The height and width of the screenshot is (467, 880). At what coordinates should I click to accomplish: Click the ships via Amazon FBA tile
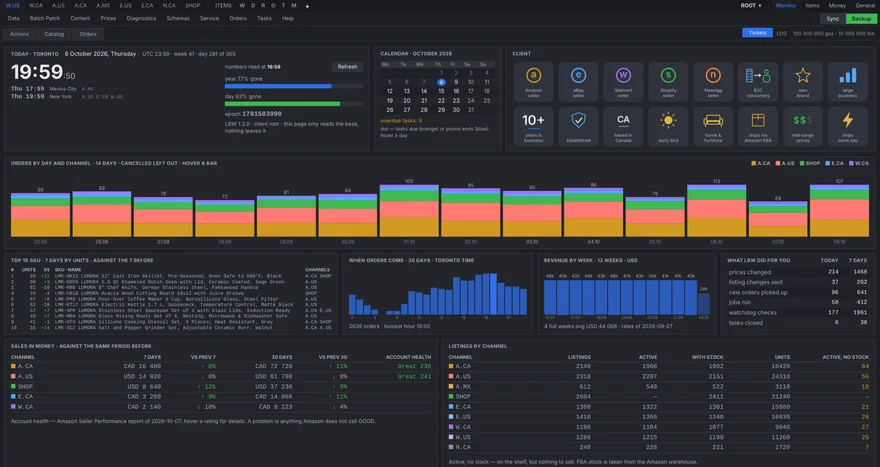(758, 127)
